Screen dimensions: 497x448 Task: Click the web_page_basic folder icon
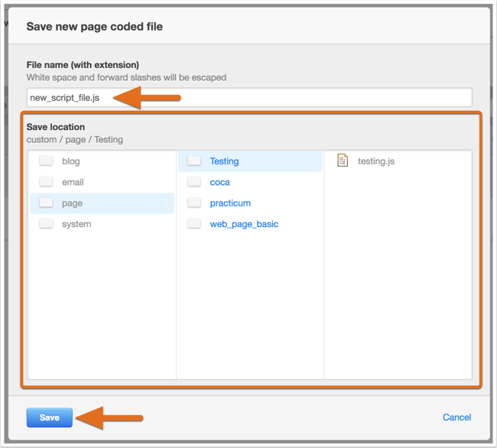[194, 224]
